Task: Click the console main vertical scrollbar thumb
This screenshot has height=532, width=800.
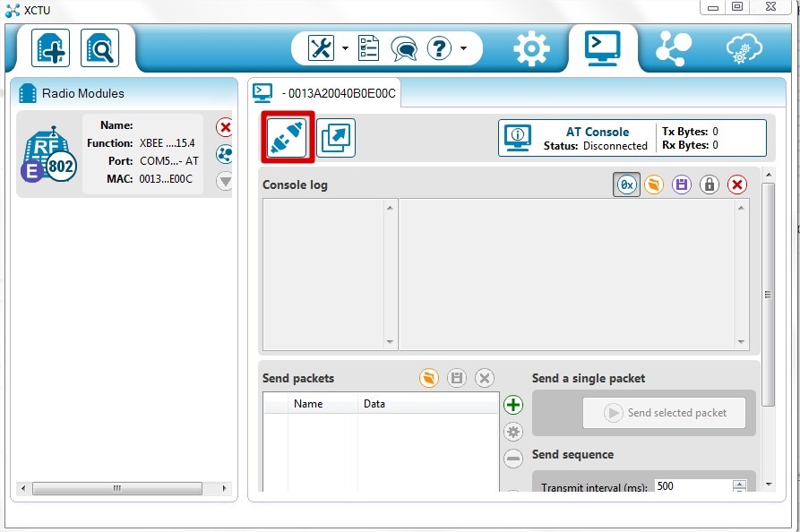Action: tap(768, 295)
